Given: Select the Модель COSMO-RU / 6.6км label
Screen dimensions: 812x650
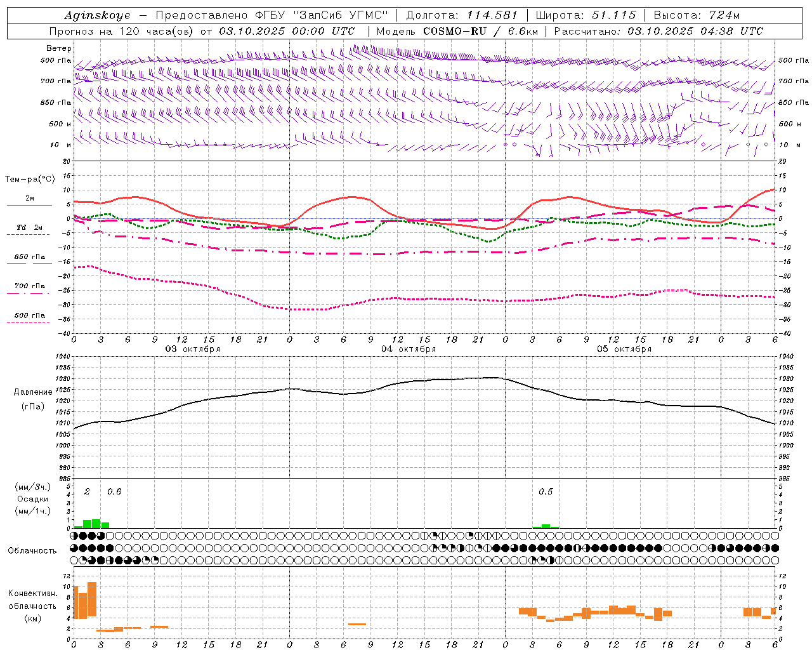Looking at the screenshot, I should click(457, 31).
